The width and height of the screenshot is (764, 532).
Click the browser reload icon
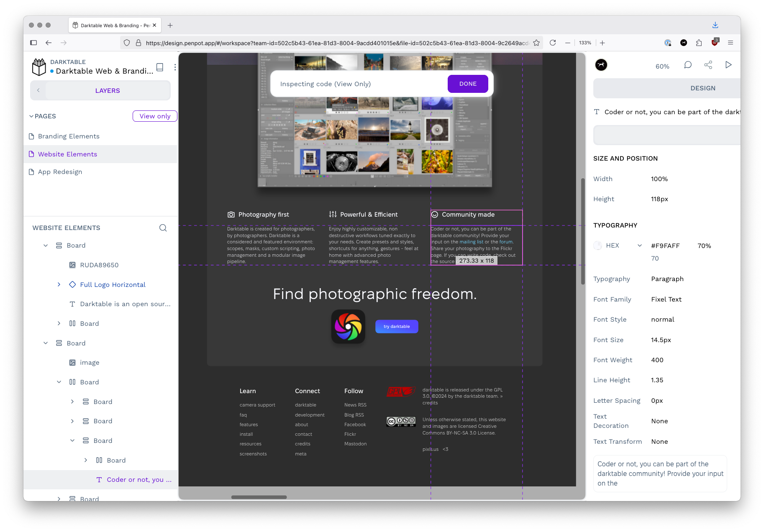click(x=553, y=43)
